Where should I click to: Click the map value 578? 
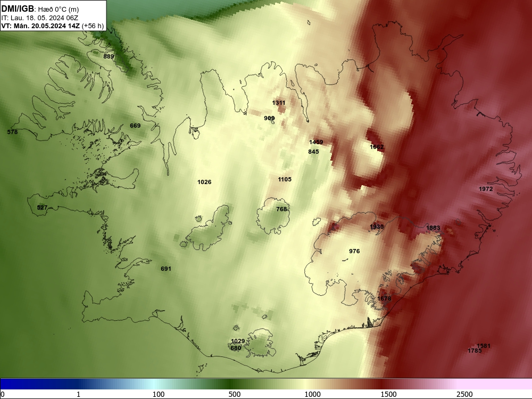tap(12, 131)
